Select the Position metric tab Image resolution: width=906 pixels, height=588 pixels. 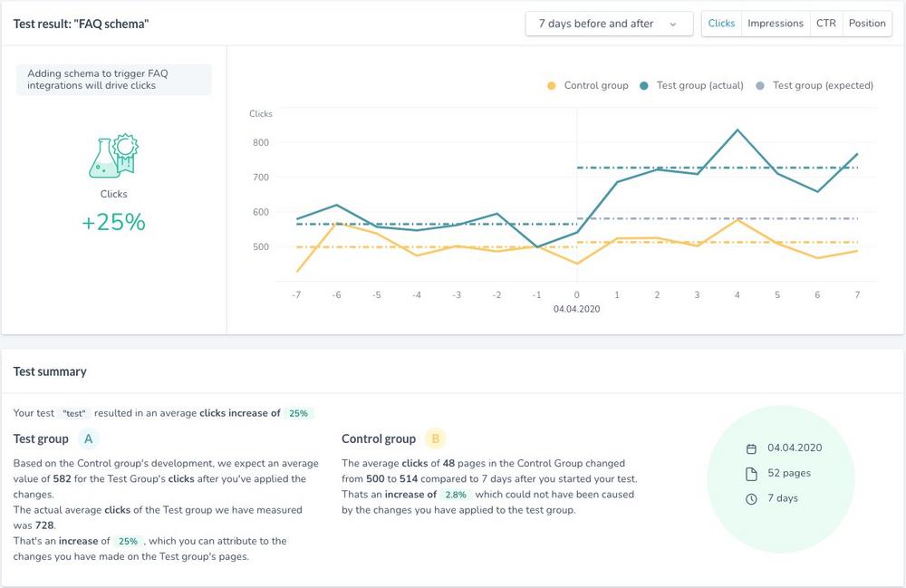pos(867,24)
